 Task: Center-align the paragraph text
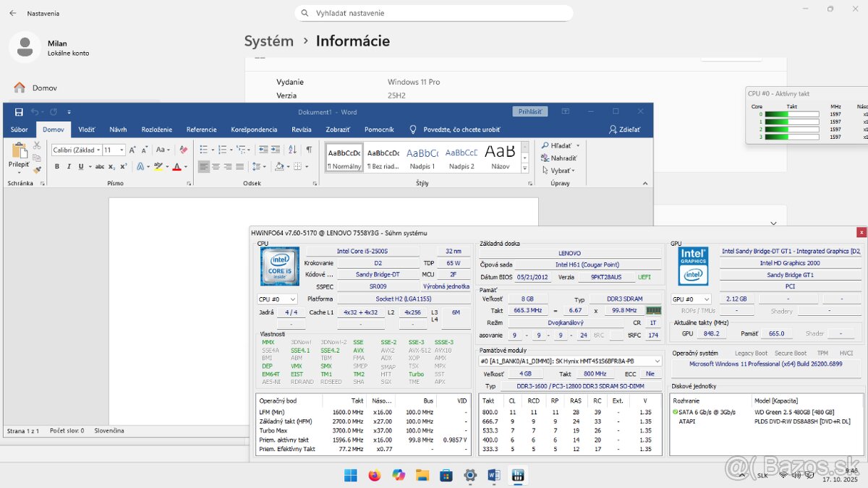click(x=216, y=166)
